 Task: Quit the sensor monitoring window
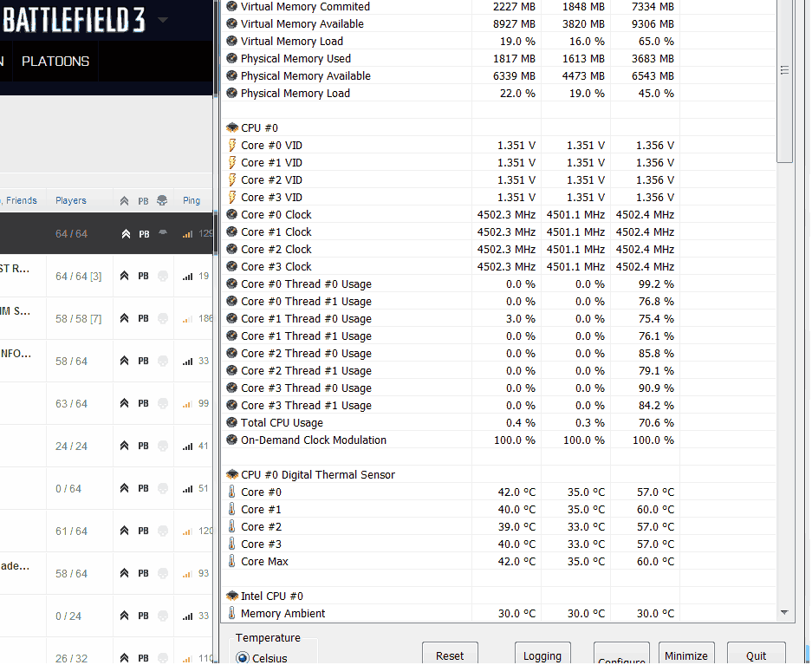point(756,654)
